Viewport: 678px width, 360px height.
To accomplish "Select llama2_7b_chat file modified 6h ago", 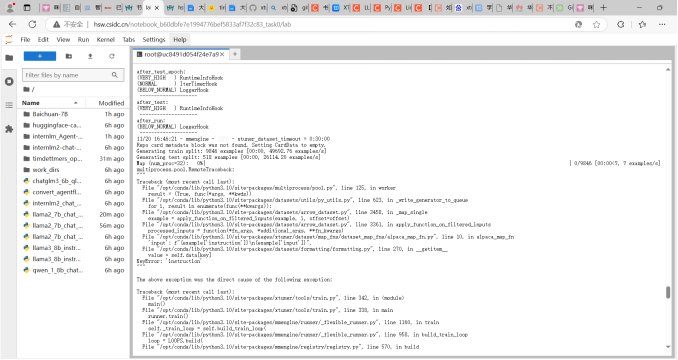I will point(73,237).
